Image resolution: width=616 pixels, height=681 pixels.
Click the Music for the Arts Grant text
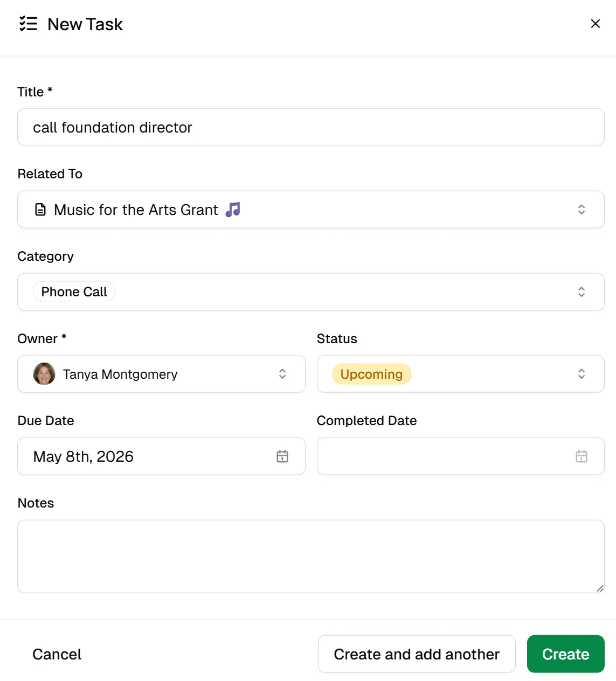point(136,210)
